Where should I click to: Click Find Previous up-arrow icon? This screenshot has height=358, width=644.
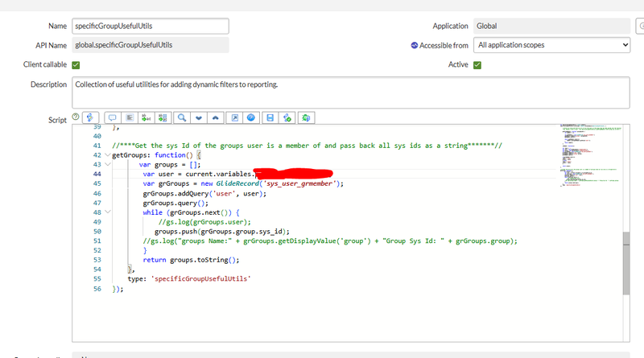pos(215,117)
